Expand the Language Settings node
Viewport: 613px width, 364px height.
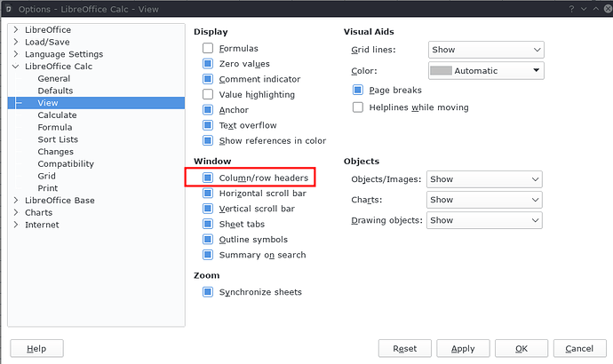(x=16, y=54)
